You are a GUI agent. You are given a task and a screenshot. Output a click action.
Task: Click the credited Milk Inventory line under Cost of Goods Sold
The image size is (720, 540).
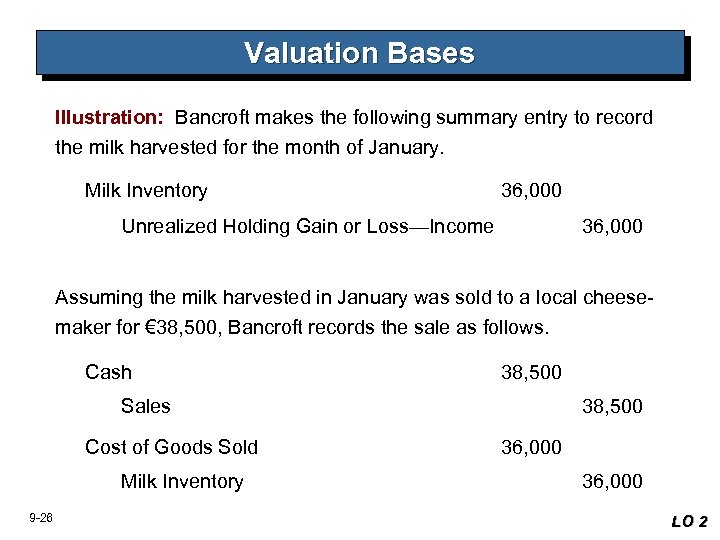click(x=182, y=482)
